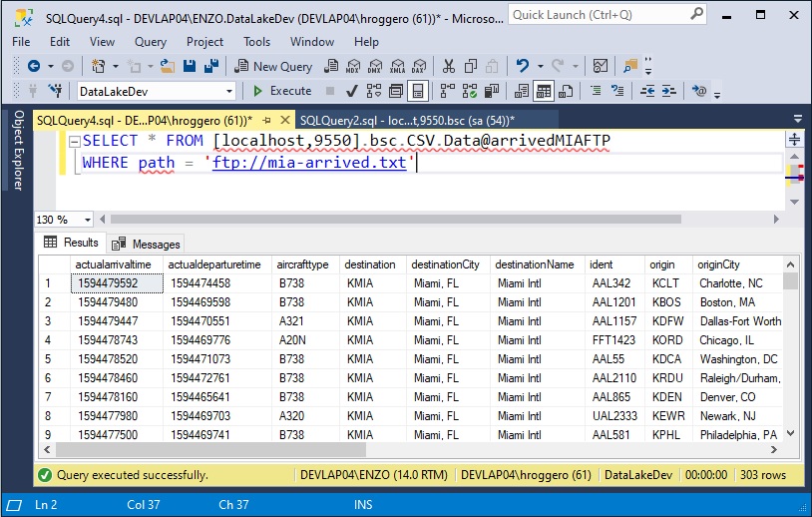This screenshot has width=812, height=517.
Task: Click the Uncomment selected lines icon
Action: pyautogui.click(x=617, y=91)
